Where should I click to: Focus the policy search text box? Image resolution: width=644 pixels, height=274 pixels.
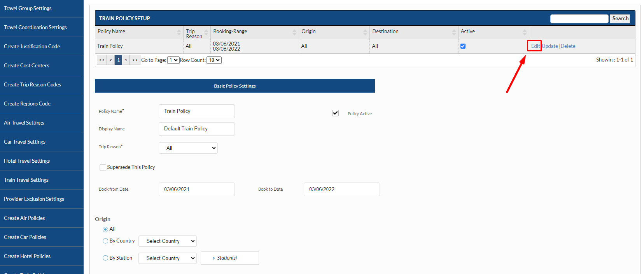pos(579,19)
